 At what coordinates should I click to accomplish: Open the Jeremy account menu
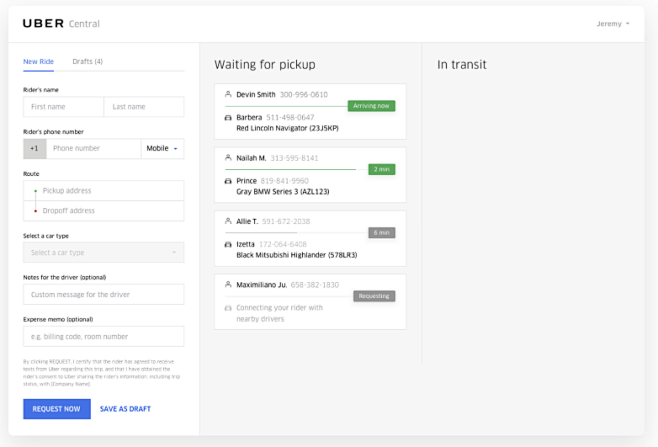point(613,24)
